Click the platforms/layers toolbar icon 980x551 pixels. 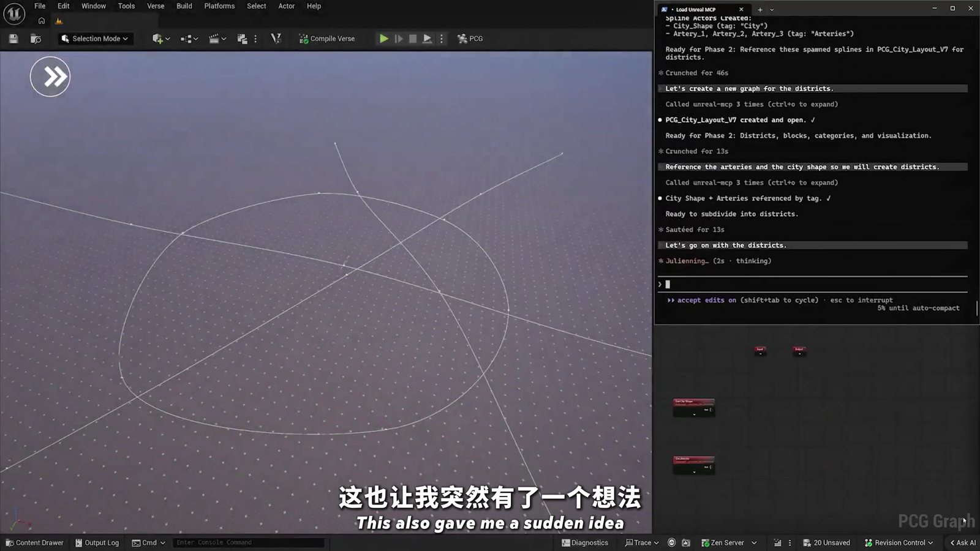point(243,39)
